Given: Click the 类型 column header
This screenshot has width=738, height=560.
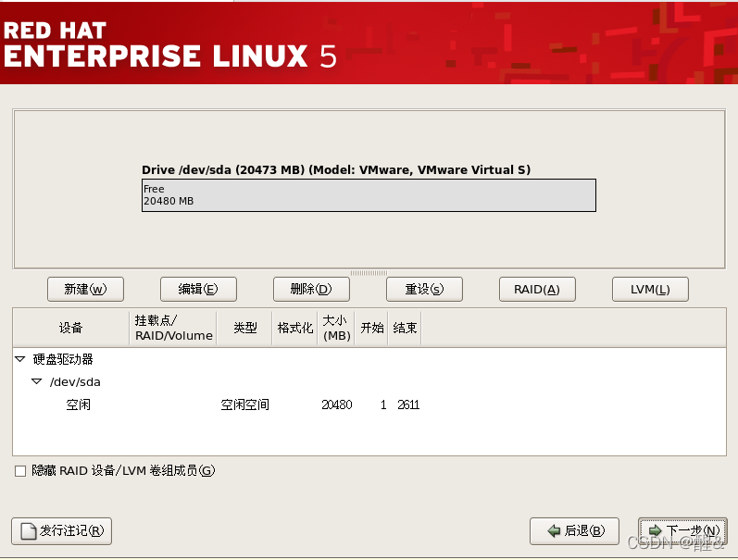Looking at the screenshot, I should pos(244,328).
